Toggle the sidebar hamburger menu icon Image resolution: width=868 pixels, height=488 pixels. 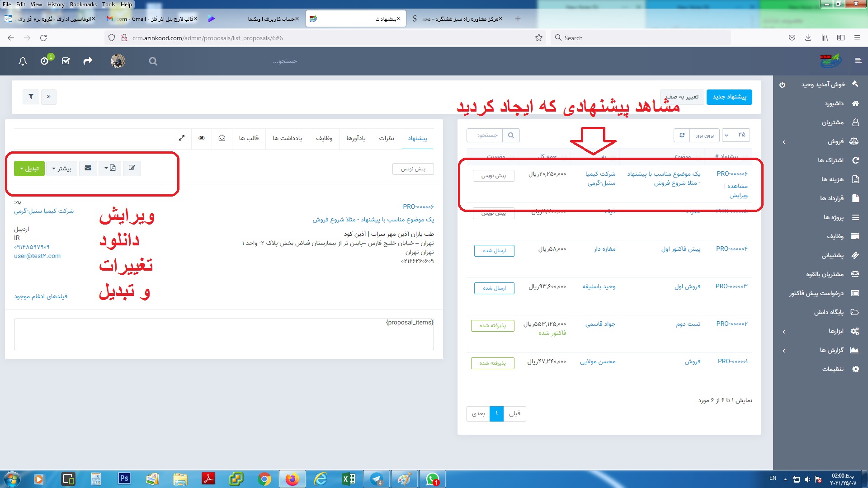point(858,61)
